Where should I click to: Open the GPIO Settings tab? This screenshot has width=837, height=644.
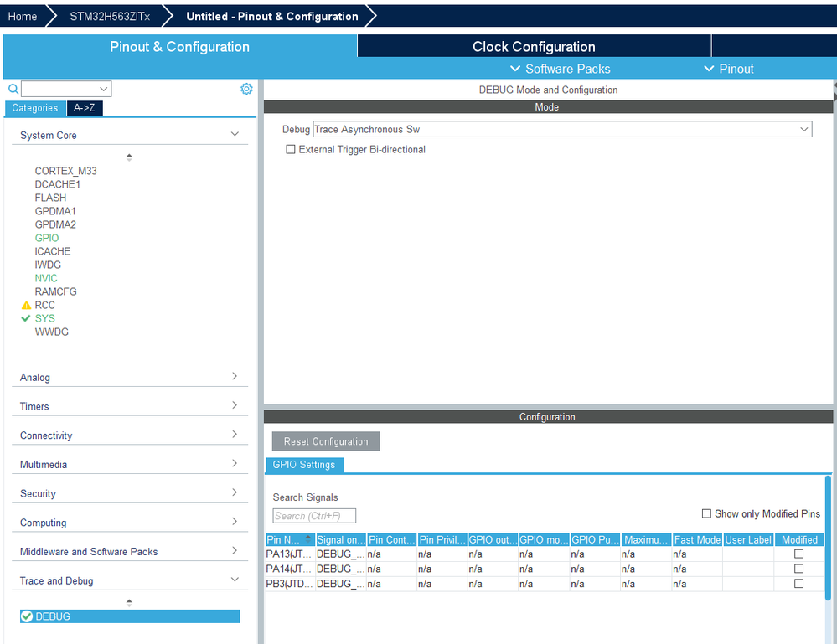pyautogui.click(x=304, y=465)
